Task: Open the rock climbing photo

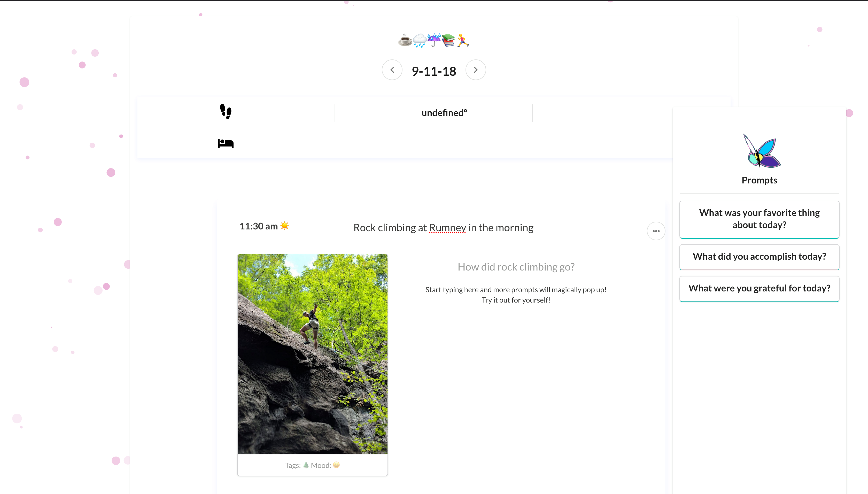Action: [x=312, y=354]
